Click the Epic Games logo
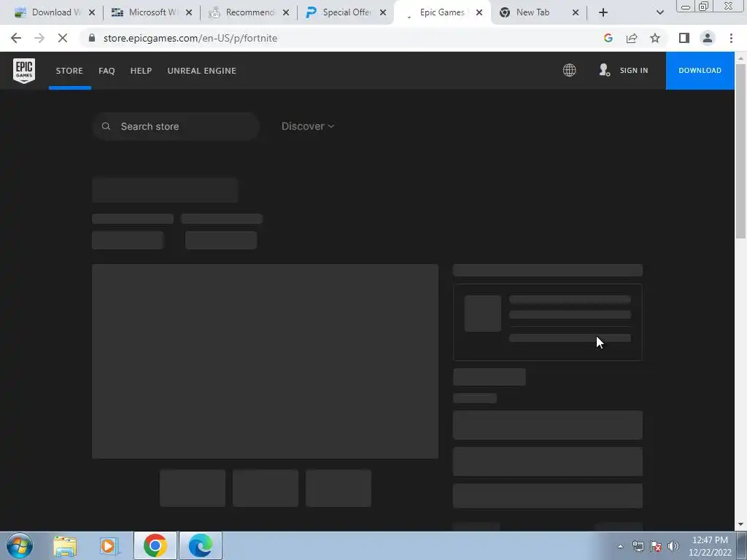 (x=24, y=71)
